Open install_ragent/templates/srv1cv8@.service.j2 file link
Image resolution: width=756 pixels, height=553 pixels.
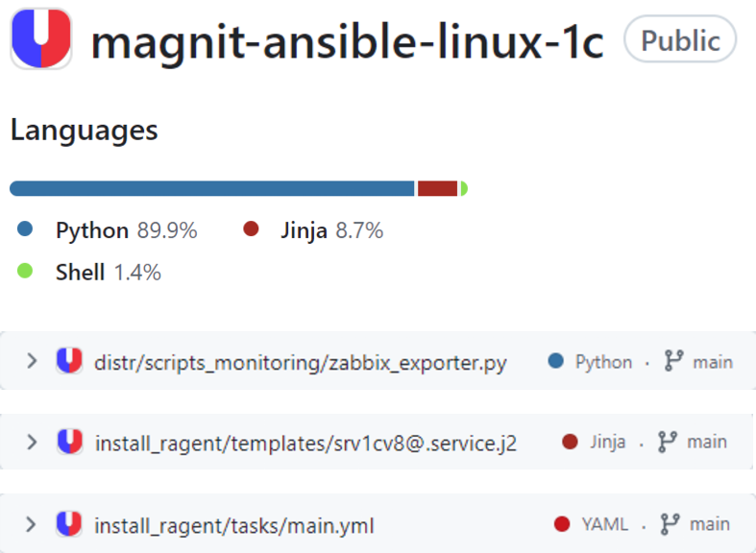click(x=305, y=444)
